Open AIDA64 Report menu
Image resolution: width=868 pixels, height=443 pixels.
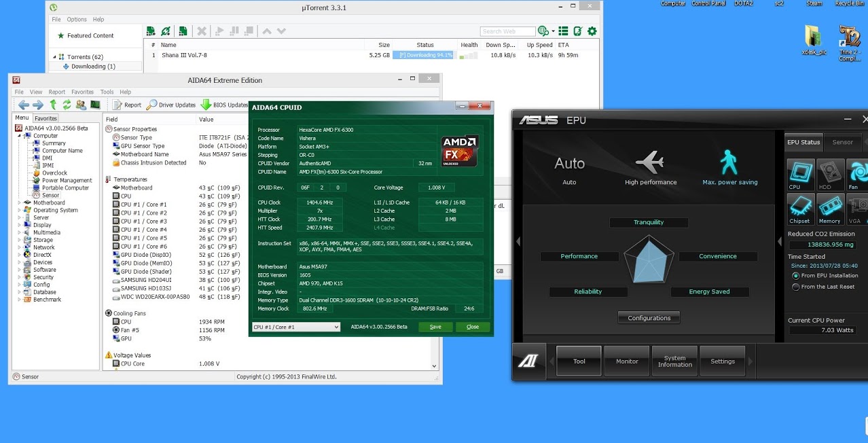pyautogui.click(x=57, y=92)
